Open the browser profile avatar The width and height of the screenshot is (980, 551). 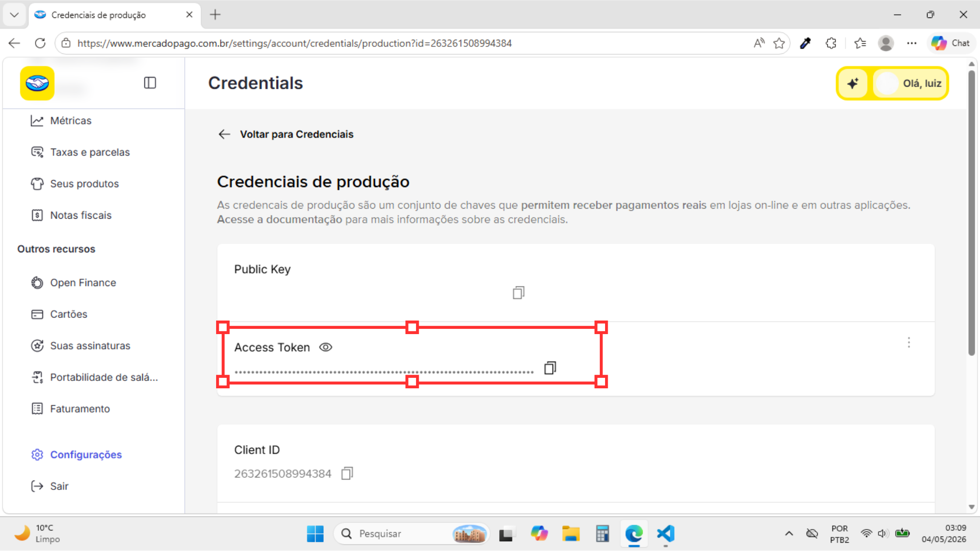tap(886, 43)
